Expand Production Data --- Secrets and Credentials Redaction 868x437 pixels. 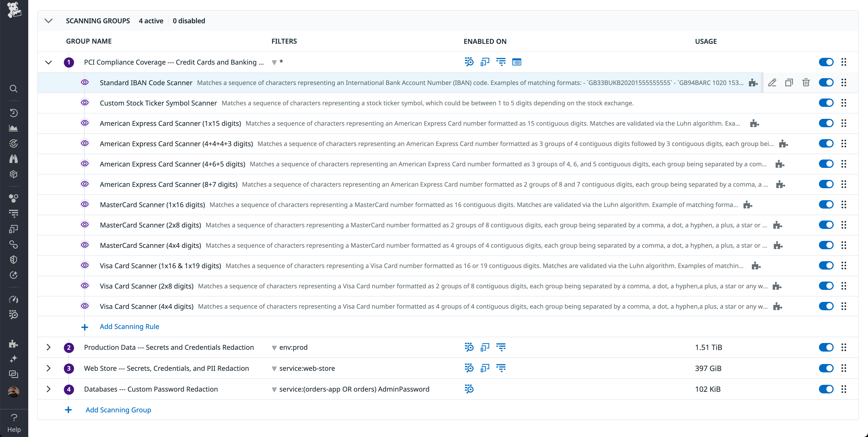coord(49,347)
